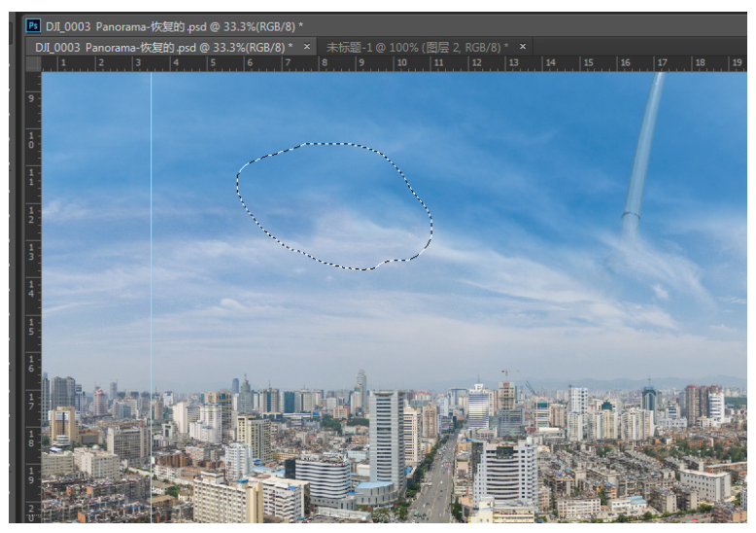Click mark 17 on the horizontal ruler
Screen dimensions: 756x533
(662, 63)
